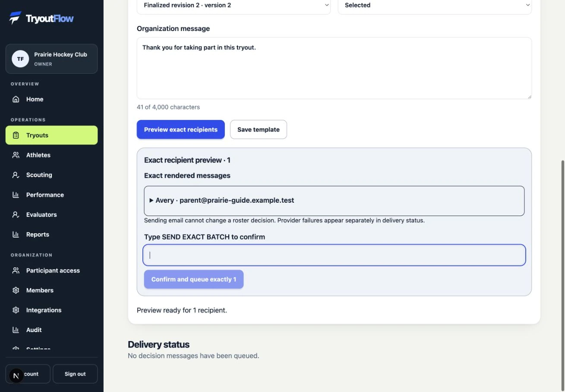
Task: Select the Tryouts nav item
Action: click(x=51, y=135)
